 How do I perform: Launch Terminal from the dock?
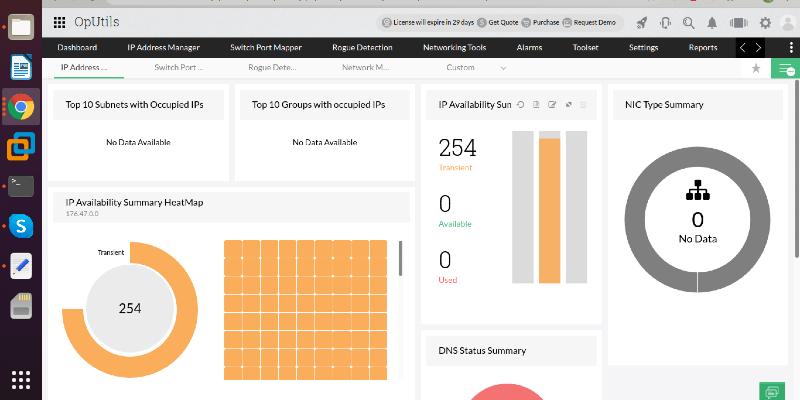21,186
